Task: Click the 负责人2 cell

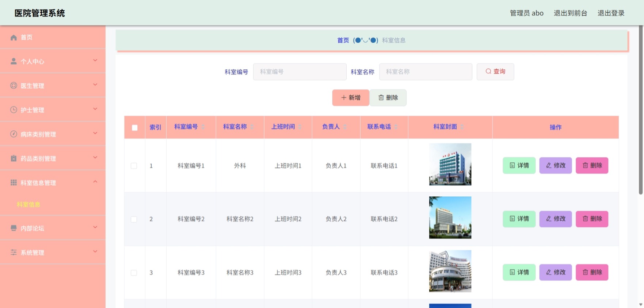Action: point(336,219)
